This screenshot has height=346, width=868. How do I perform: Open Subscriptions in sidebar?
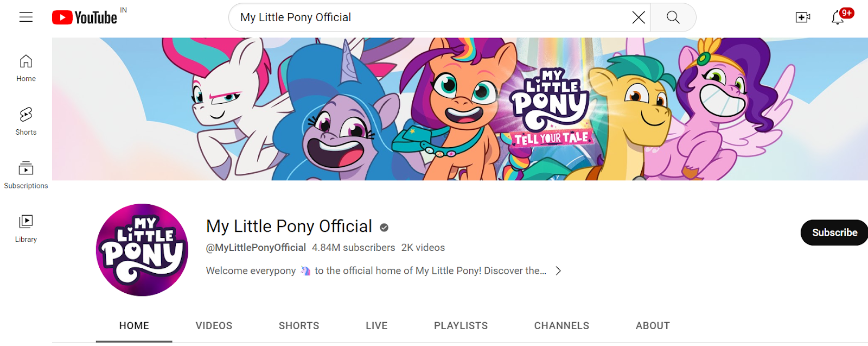pyautogui.click(x=26, y=175)
